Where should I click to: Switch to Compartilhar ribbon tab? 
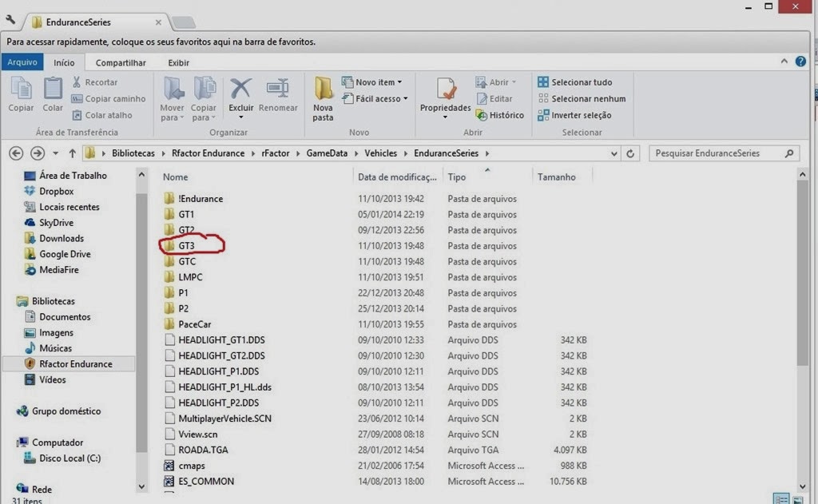(121, 62)
